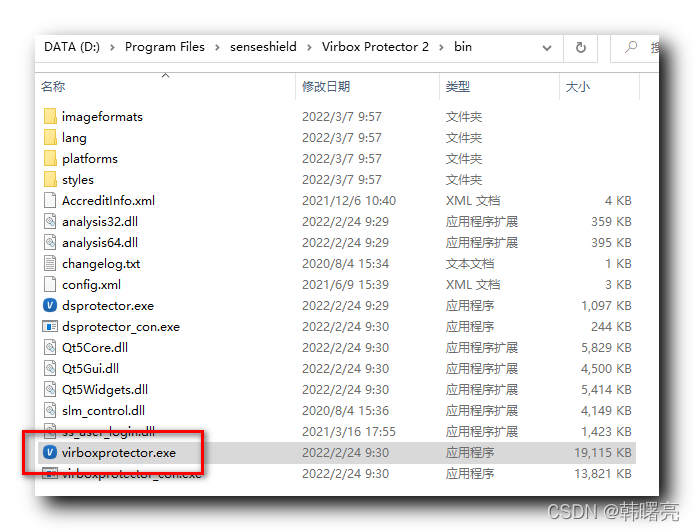Click the 1,097 KB size value
The image size is (694, 531).
point(606,306)
